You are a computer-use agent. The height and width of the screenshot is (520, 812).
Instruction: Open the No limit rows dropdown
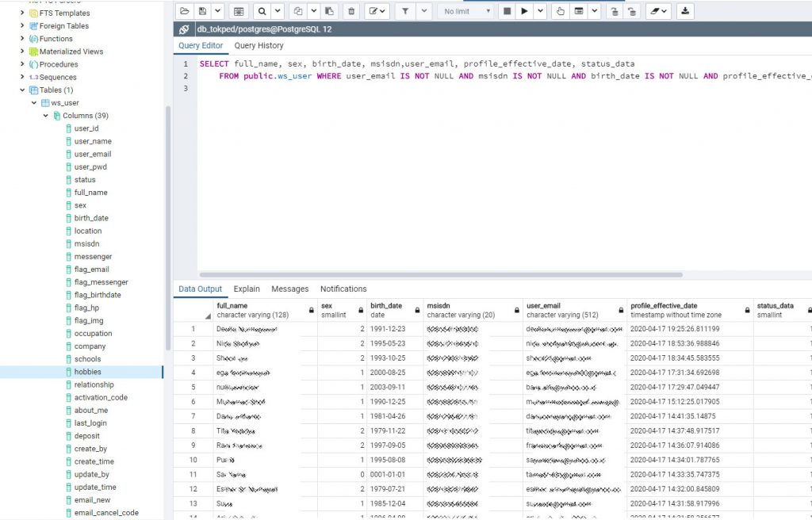(x=465, y=11)
